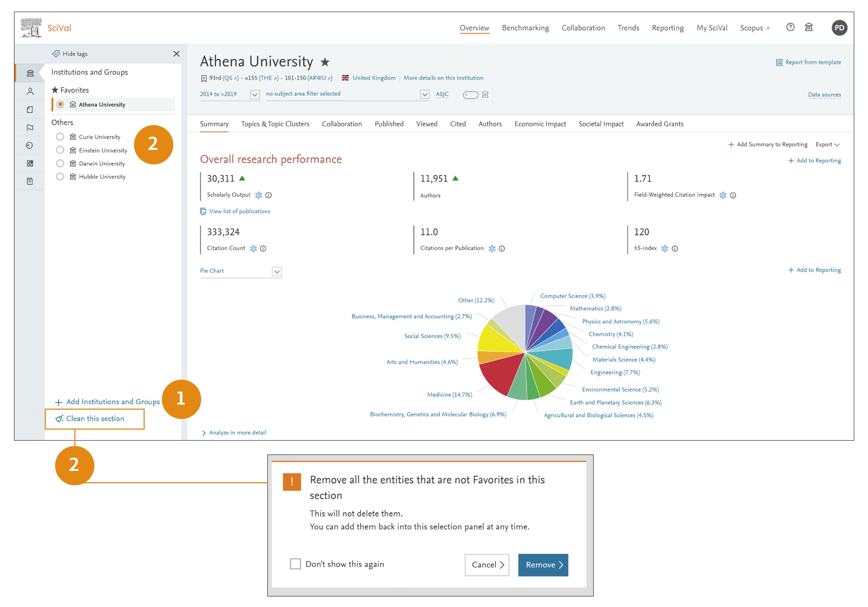Select the Curie University radio button
The width and height of the screenshot is (868, 607).
(60, 137)
